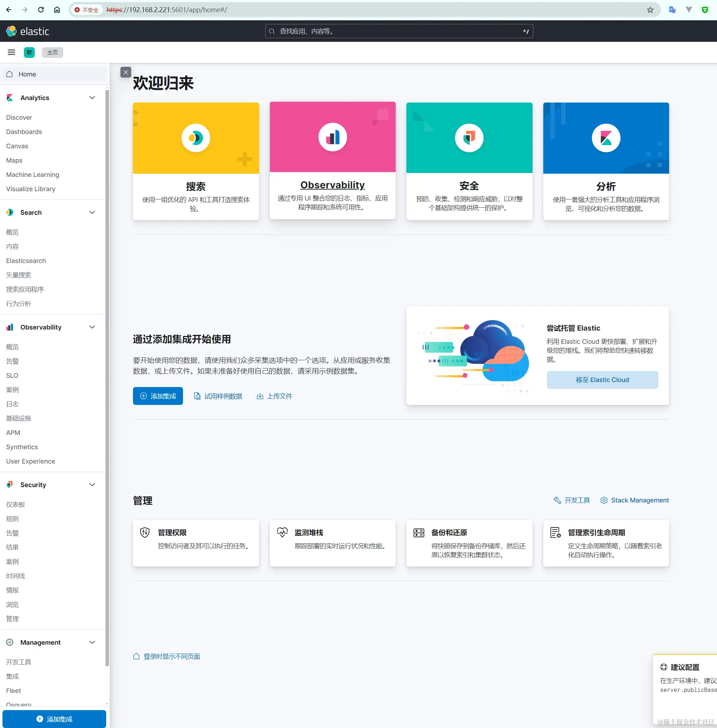The image size is (717, 728).
Task: Click the sidebar vertical scrollbar
Action: tap(107, 377)
